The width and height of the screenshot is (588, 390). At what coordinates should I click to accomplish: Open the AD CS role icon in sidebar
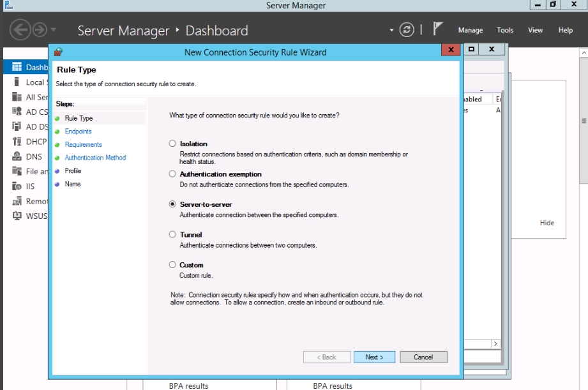[17, 111]
